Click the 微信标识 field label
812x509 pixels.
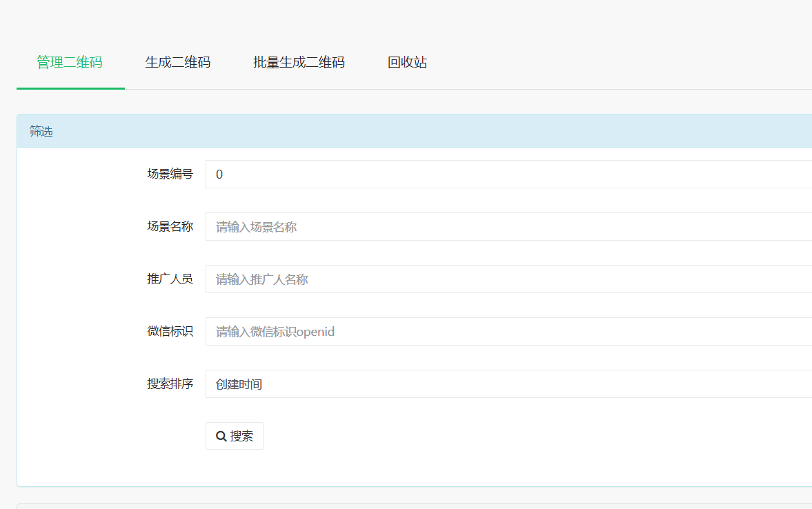(170, 332)
